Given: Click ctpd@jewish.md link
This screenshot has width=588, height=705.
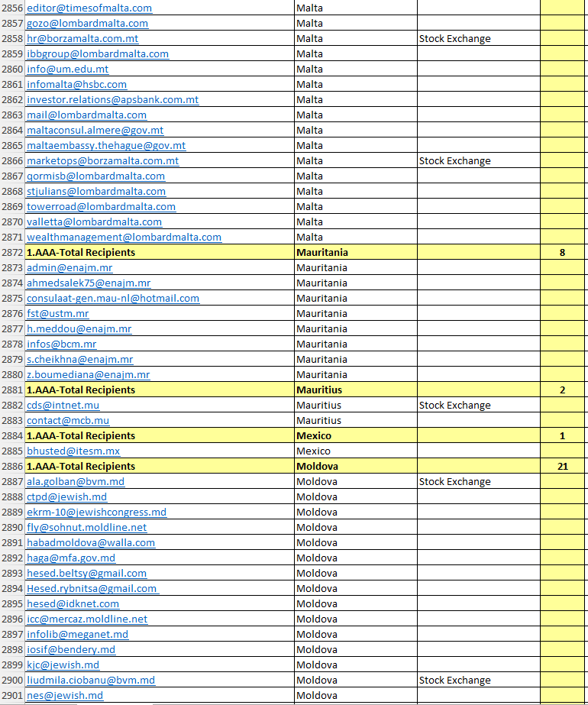Looking at the screenshot, I should [67, 497].
